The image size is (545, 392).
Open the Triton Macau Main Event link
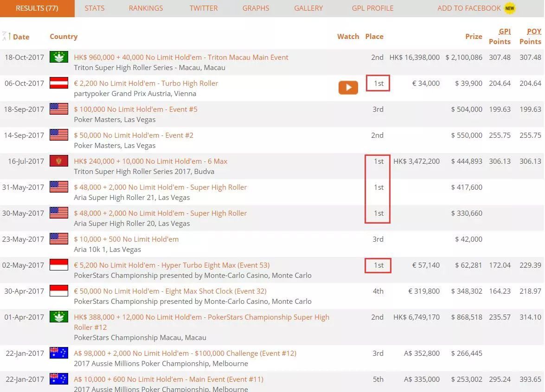coord(181,58)
